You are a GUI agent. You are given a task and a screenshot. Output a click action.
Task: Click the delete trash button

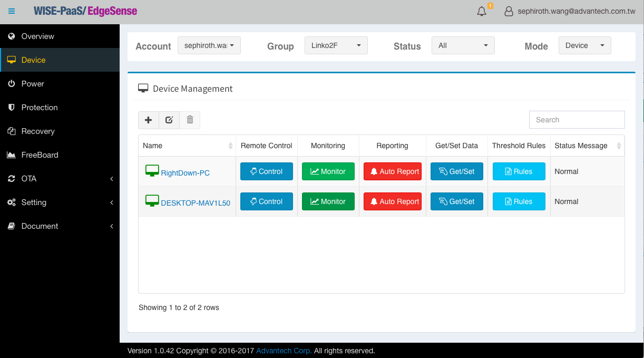(x=190, y=120)
